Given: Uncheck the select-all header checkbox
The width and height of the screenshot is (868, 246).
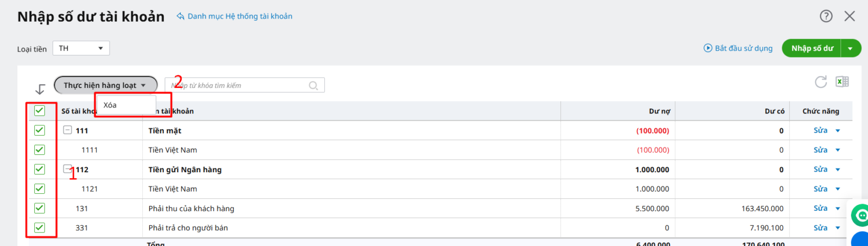Looking at the screenshot, I should coord(40,111).
